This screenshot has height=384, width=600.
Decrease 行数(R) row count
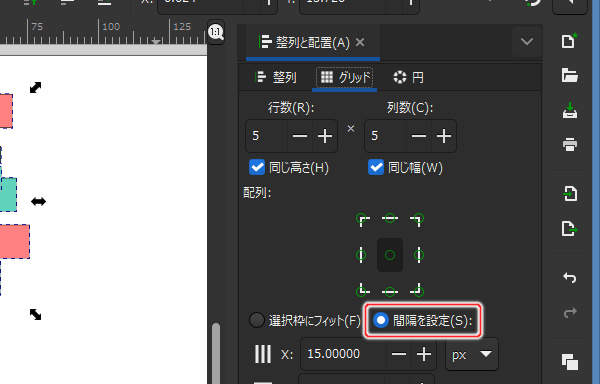(x=300, y=136)
